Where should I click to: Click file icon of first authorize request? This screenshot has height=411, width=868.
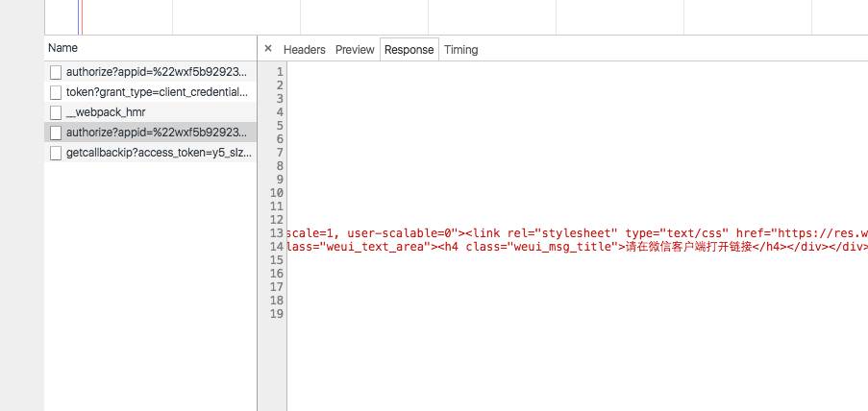click(56, 72)
